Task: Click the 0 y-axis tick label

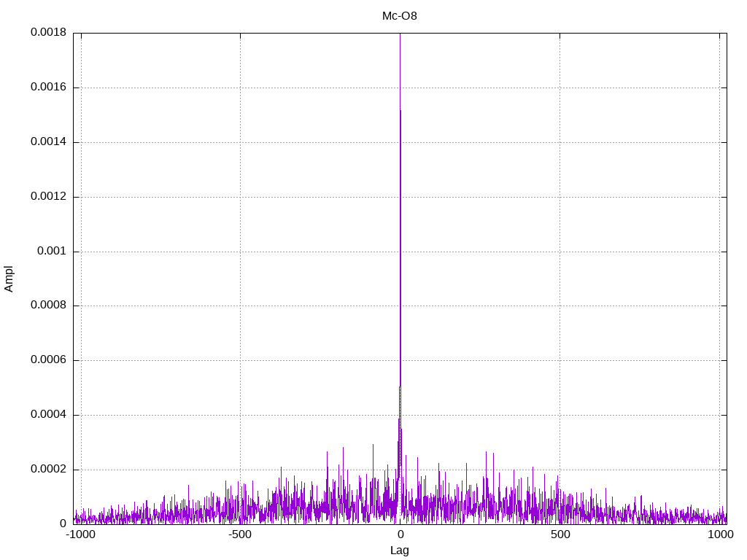Action: [x=63, y=524]
